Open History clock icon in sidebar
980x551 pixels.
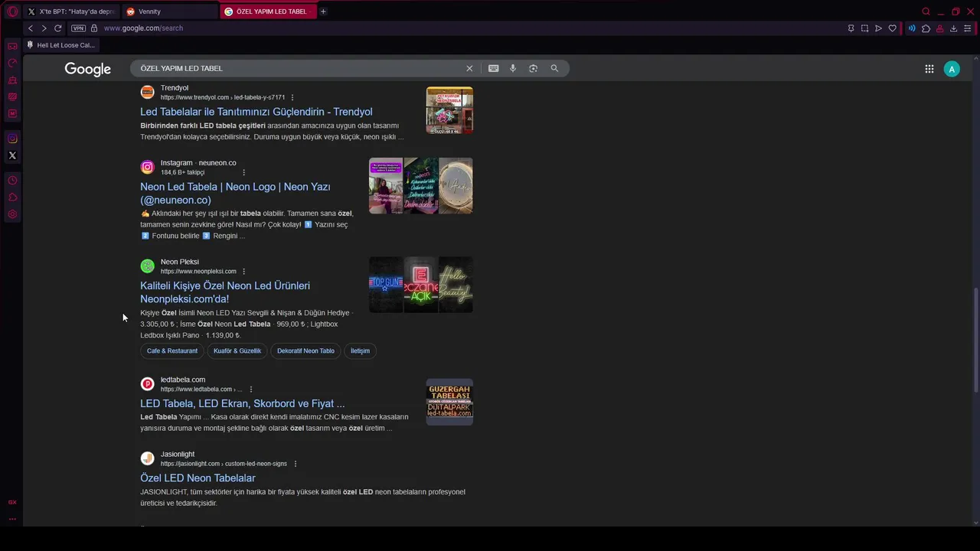12,181
